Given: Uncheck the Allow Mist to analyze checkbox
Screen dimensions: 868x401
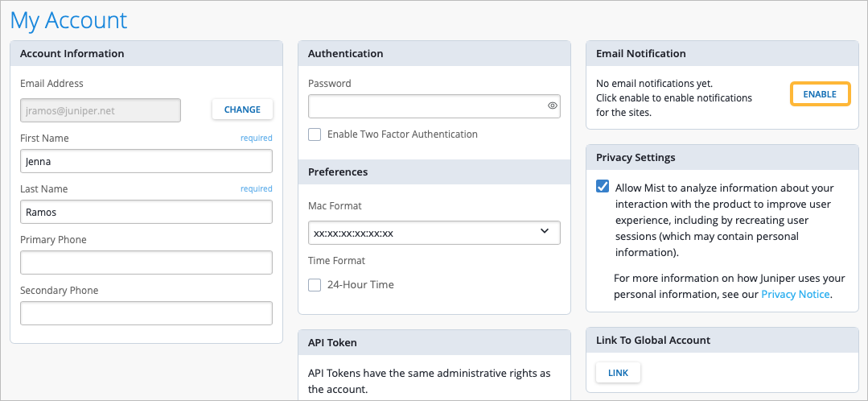Looking at the screenshot, I should tap(603, 187).
